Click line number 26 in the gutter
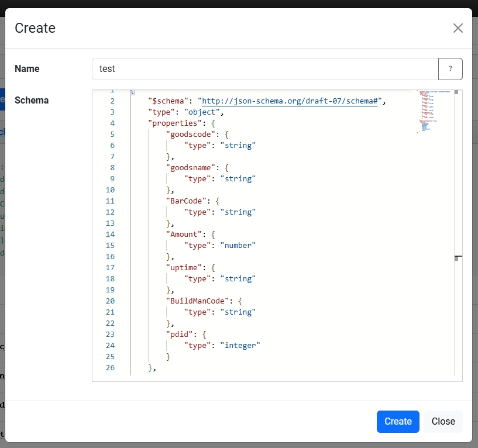The height and width of the screenshot is (448, 478). pyautogui.click(x=110, y=368)
